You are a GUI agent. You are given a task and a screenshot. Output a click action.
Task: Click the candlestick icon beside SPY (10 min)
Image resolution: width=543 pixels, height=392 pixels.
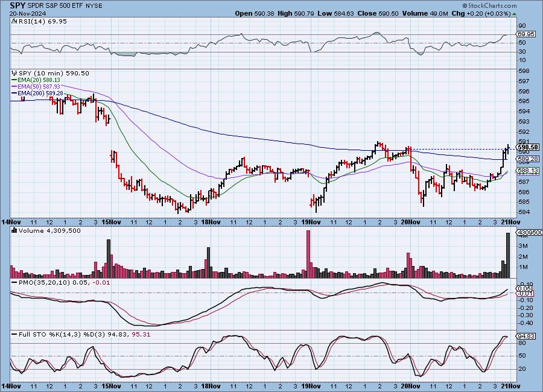click(x=14, y=73)
